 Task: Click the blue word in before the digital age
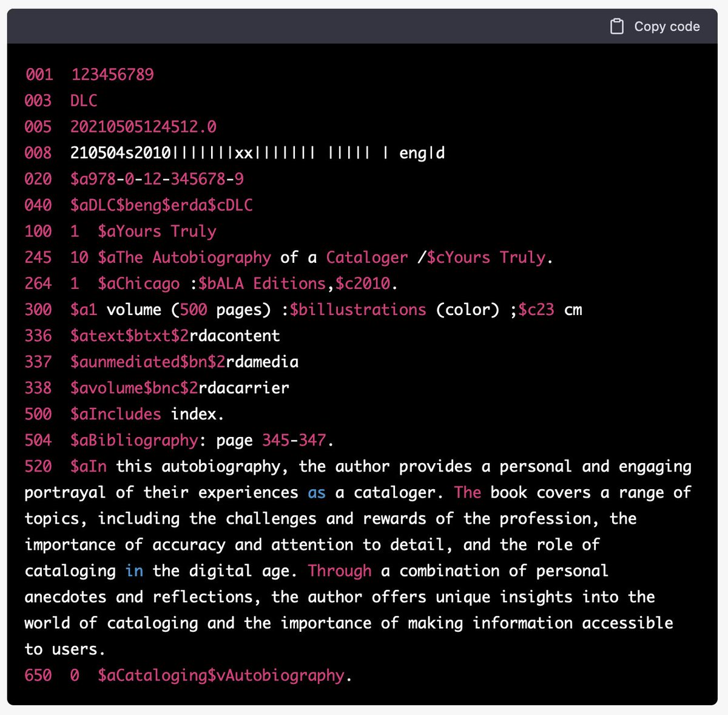point(134,571)
